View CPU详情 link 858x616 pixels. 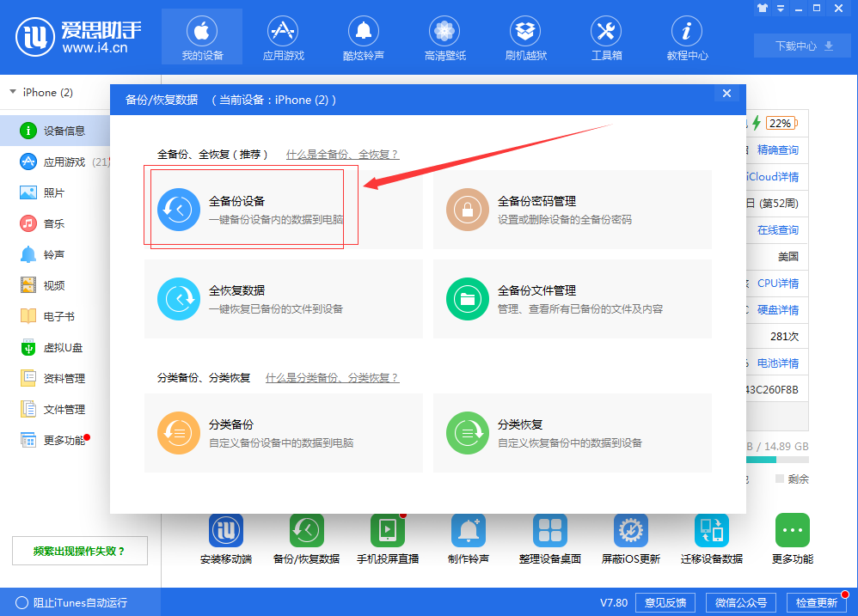777,284
